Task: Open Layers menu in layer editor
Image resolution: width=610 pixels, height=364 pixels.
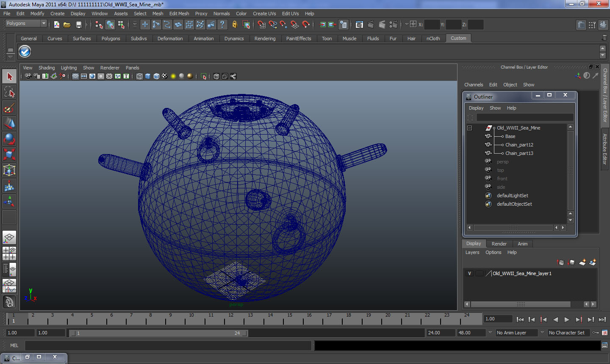Action: point(472,252)
